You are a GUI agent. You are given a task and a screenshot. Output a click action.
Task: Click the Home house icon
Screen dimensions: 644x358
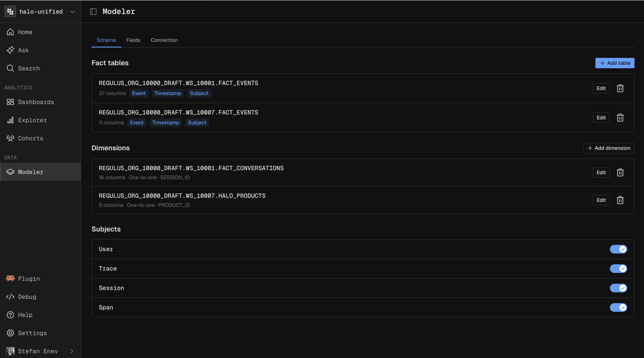point(10,32)
